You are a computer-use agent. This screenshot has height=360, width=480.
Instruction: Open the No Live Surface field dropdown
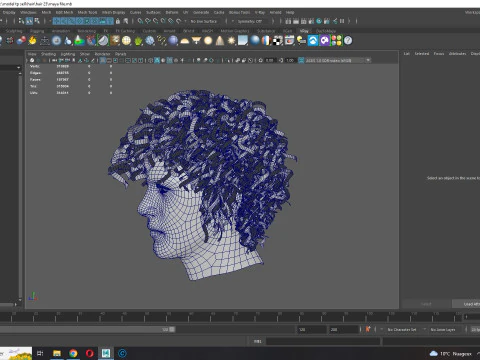204,21
